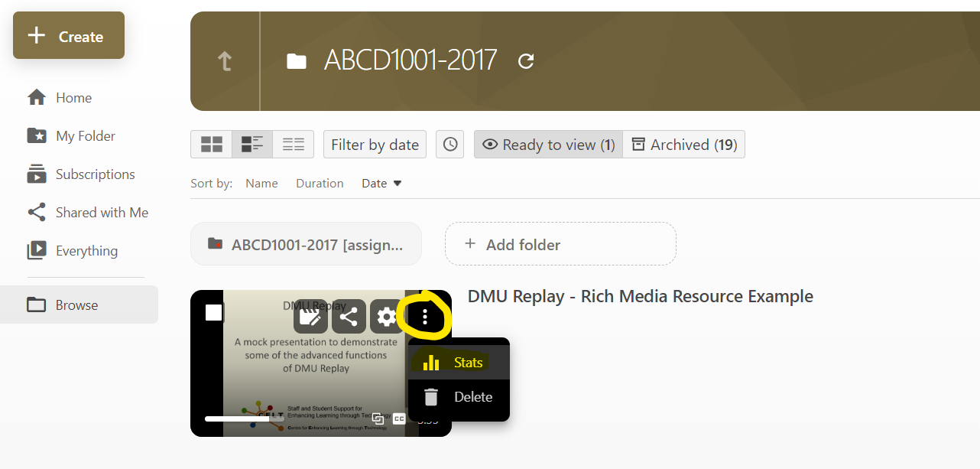This screenshot has width=980, height=469.
Task: Click the Subscriptions icon
Action: [37, 174]
